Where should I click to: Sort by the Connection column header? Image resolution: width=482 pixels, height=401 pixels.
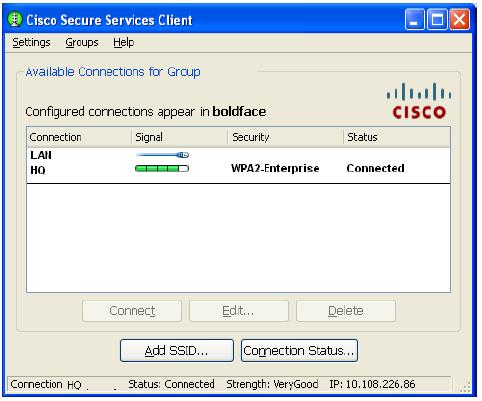[x=79, y=137]
